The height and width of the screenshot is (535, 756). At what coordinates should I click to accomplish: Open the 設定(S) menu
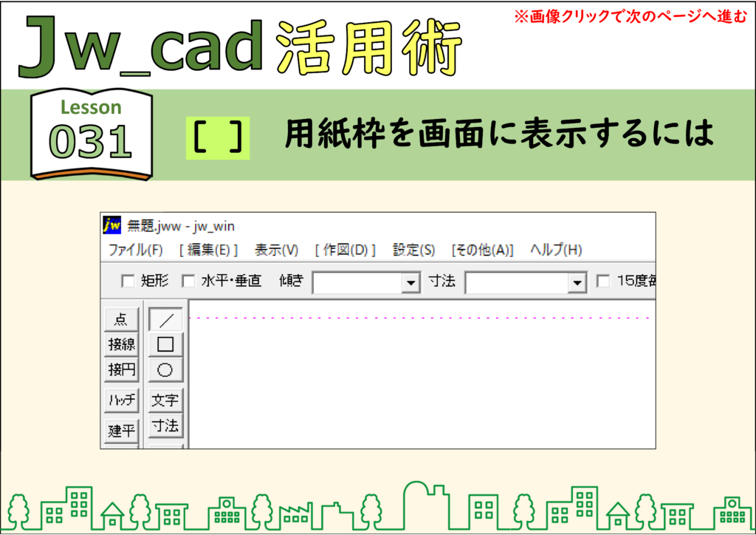(x=413, y=250)
